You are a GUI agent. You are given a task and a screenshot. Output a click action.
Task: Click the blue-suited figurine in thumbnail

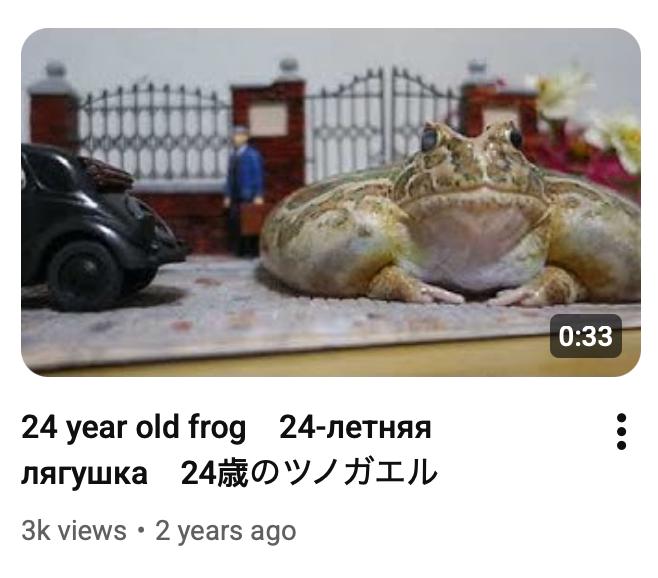point(245,191)
